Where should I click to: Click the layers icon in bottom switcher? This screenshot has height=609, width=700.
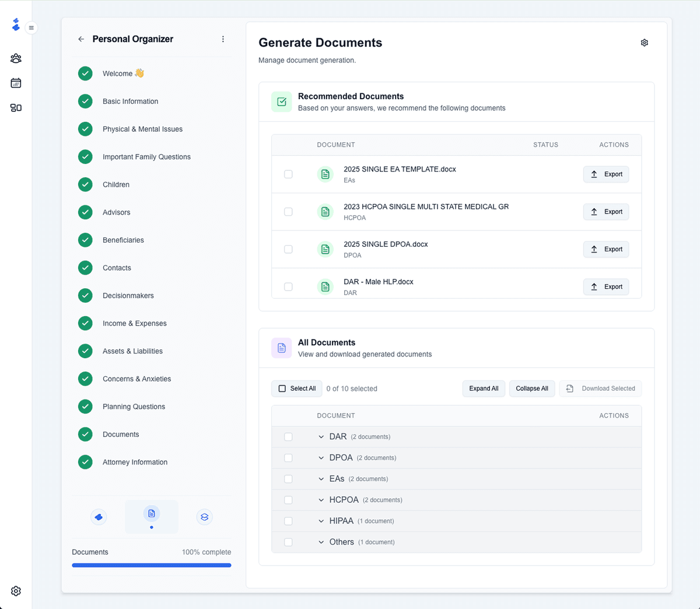click(x=204, y=517)
